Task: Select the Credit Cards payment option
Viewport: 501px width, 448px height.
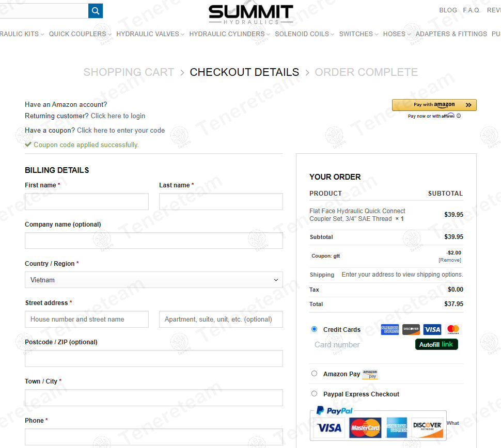Action: [314, 329]
